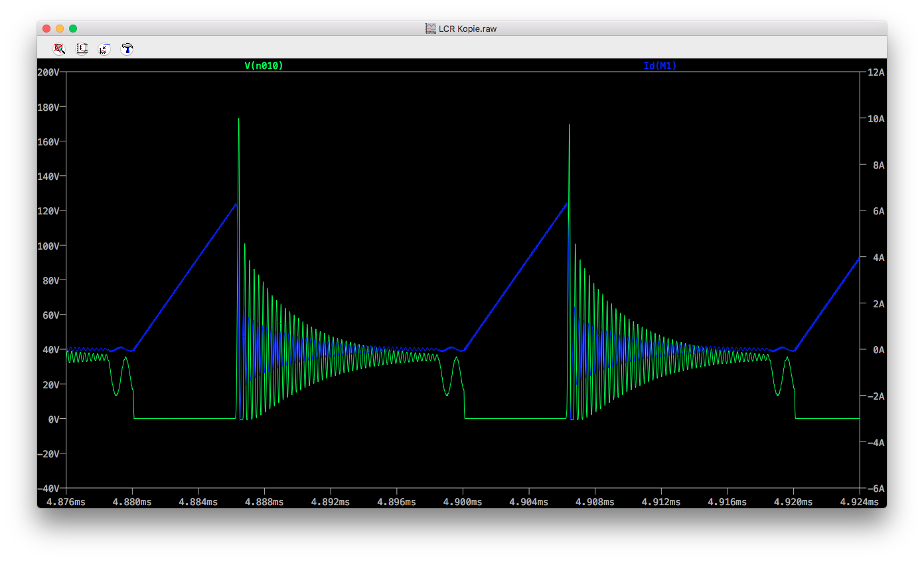The height and width of the screenshot is (561, 924).
Task: Click the 4.924ms end time label
Action: click(859, 502)
